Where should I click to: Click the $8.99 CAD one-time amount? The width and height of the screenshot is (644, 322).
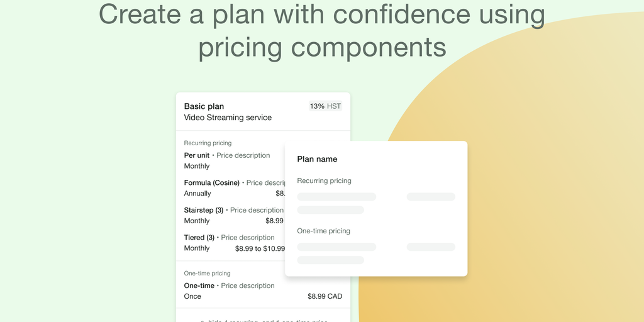pyautogui.click(x=325, y=296)
